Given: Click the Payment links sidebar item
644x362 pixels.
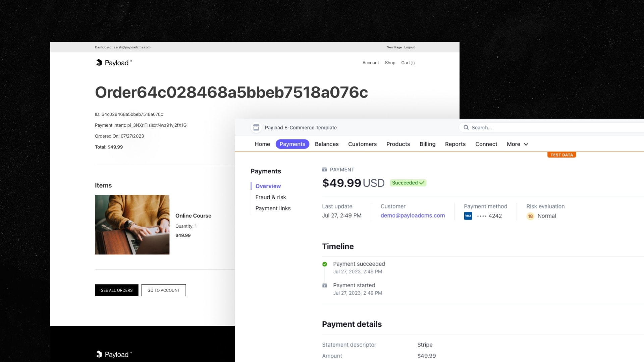Looking at the screenshot, I should pos(273,208).
